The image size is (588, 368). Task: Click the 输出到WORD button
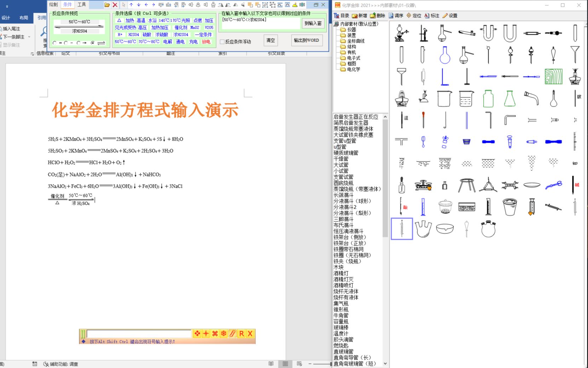click(306, 40)
